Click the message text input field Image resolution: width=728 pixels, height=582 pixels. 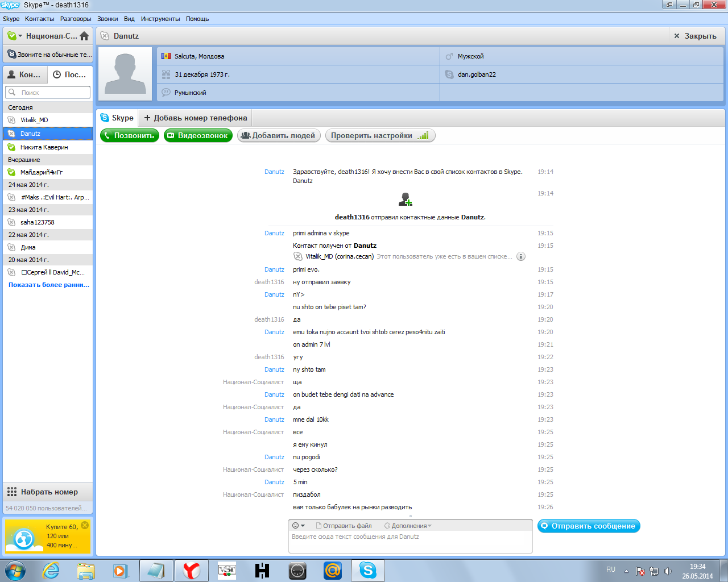[411, 542]
